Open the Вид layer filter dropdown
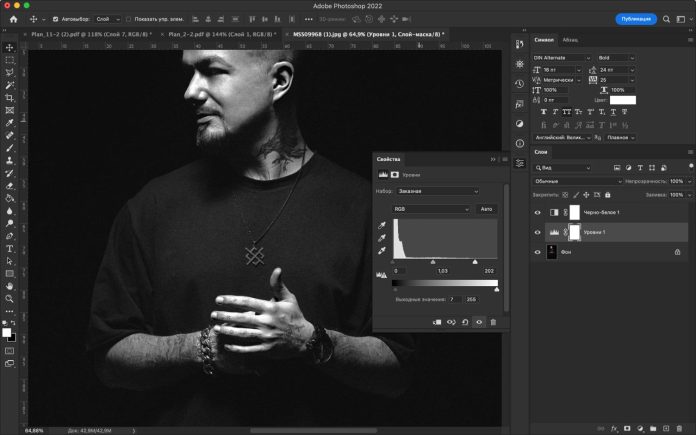This screenshot has width=696, height=435. [563, 168]
